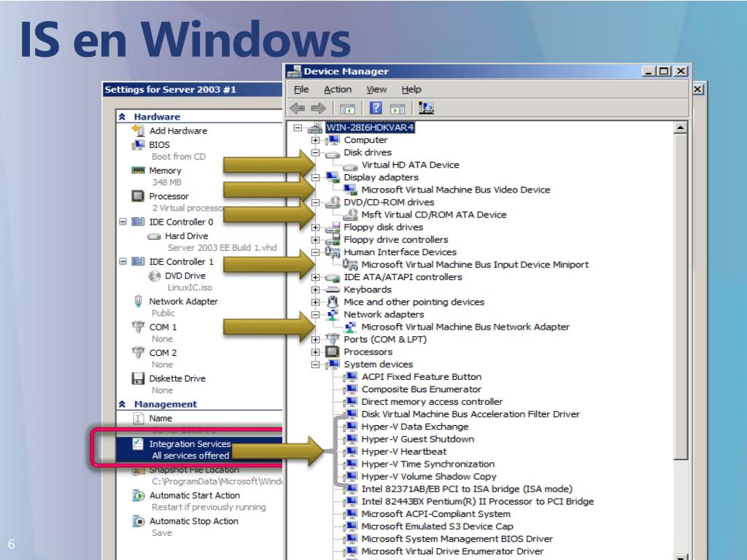Expand the Floppy disk drives node
The image size is (747, 560).
(x=315, y=227)
